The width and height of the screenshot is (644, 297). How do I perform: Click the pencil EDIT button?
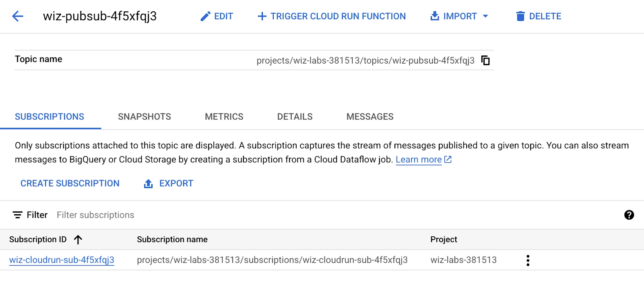pyautogui.click(x=217, y=16)
